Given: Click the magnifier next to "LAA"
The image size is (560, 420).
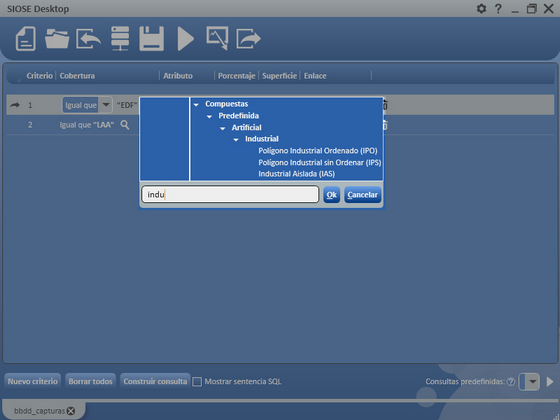Looking at the screenshot, I should click(x=125, y=125).
